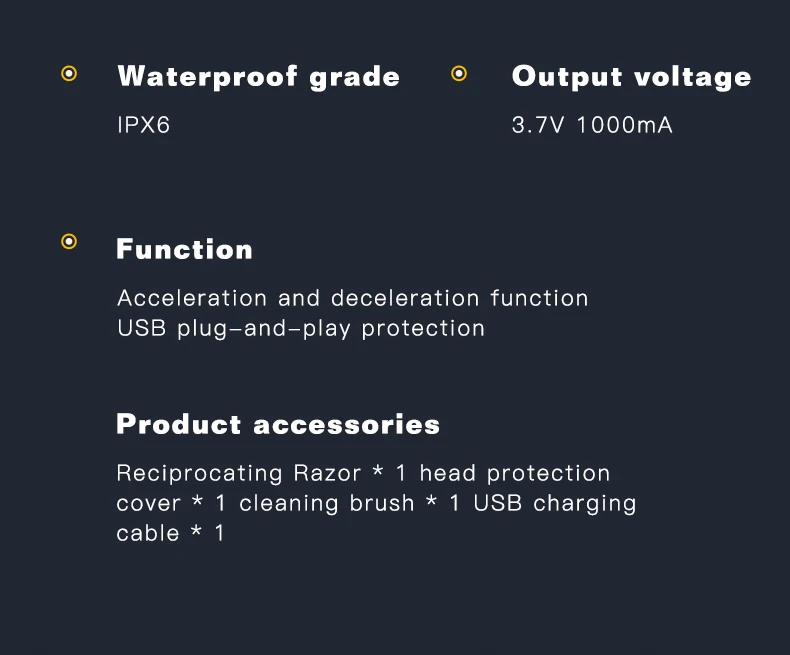Click the 1000mA current value
790x655 pixels.
(625, 127)
